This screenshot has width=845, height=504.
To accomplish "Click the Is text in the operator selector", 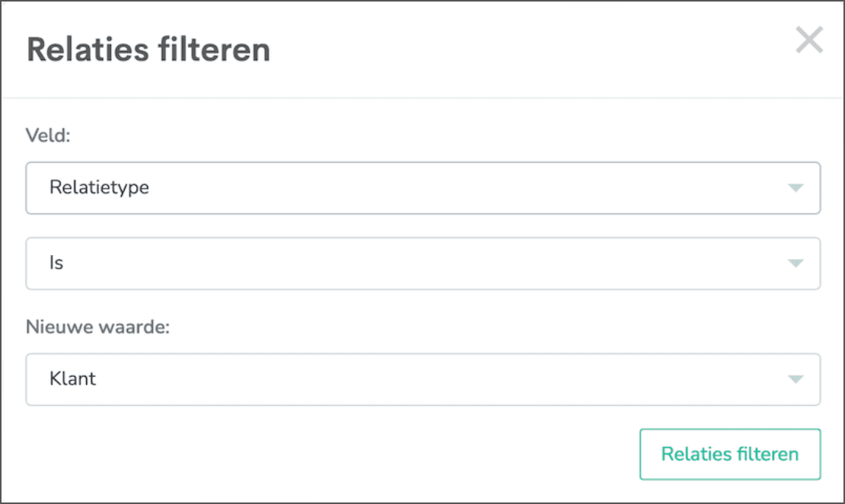I will click(56, 263).
